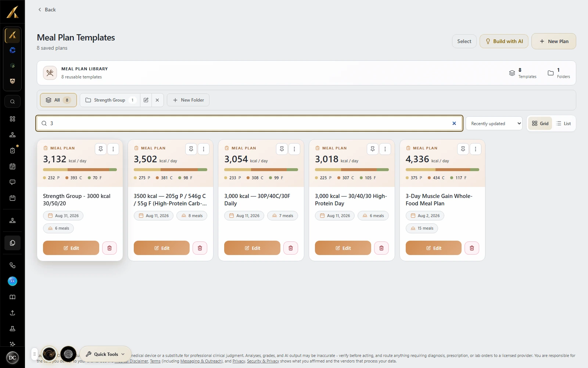
Task: Delete the 3-Day Muscle Gain plan
Action: (x=472, y=248)
